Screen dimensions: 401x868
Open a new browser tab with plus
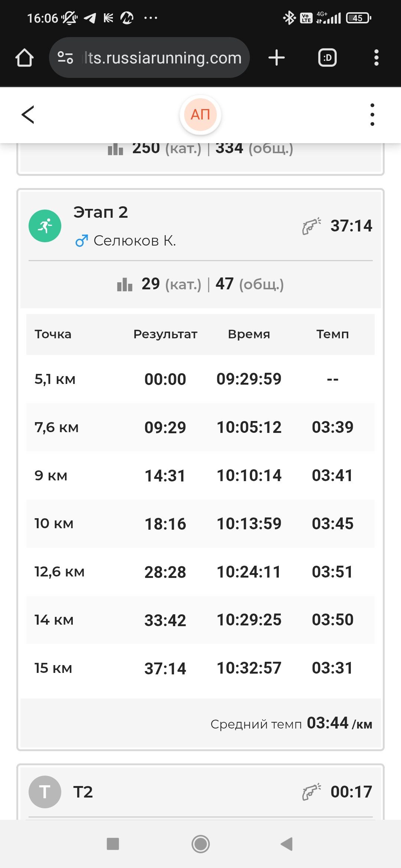point(276,58)
